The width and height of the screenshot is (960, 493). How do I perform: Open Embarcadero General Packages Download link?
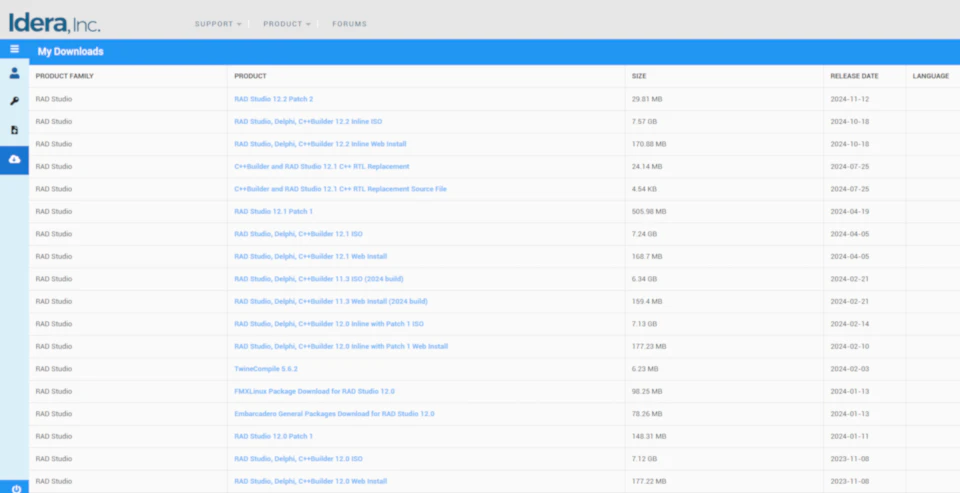click(x=334, y=413)
